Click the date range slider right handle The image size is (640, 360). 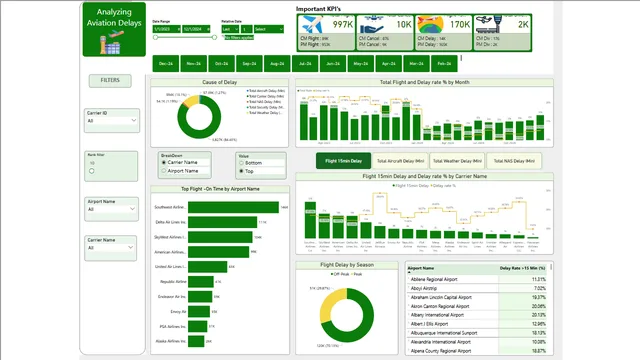(x=214, y=37)
